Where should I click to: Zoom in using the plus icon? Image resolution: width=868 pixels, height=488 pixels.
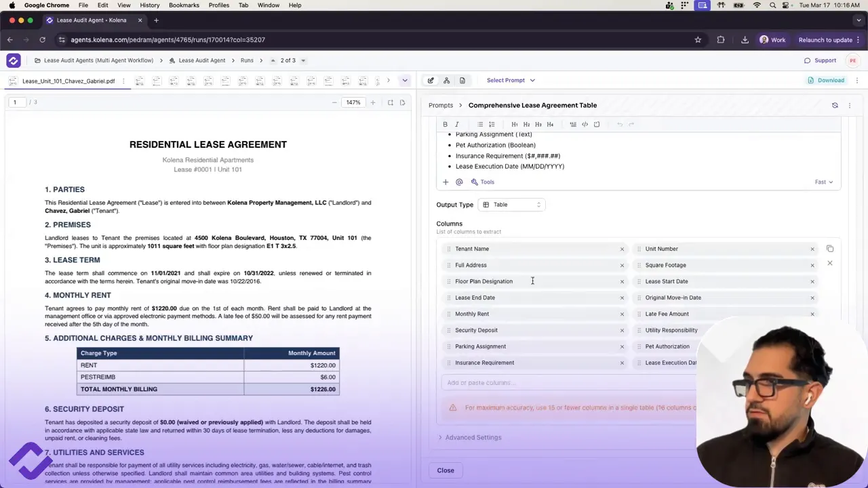click(372, 102)
